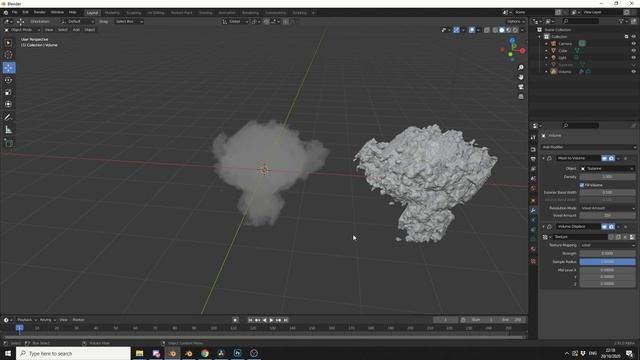Click the Zoom view magnifier icon in viewport
The height and width of the screenshot is (360, 640).
[x=521, y=67]
